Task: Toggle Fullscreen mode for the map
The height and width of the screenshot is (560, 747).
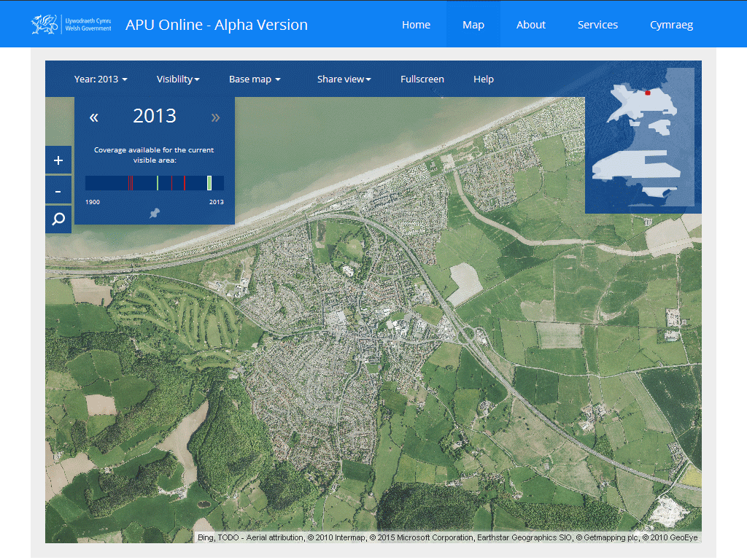Action: pos(422,79)
